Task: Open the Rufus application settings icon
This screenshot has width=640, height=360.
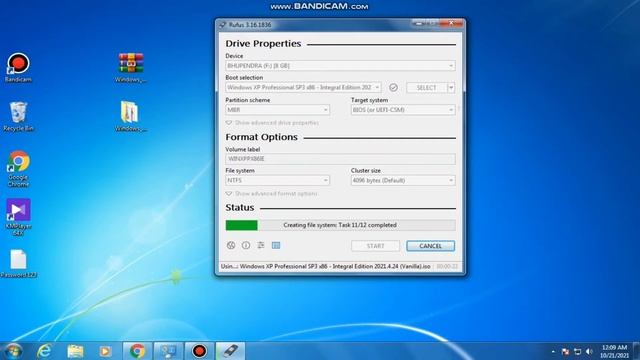Action: click(x=261, y=245)
